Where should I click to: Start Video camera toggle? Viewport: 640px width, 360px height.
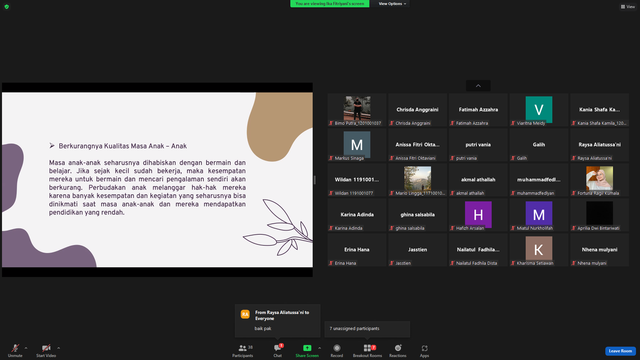46,350
